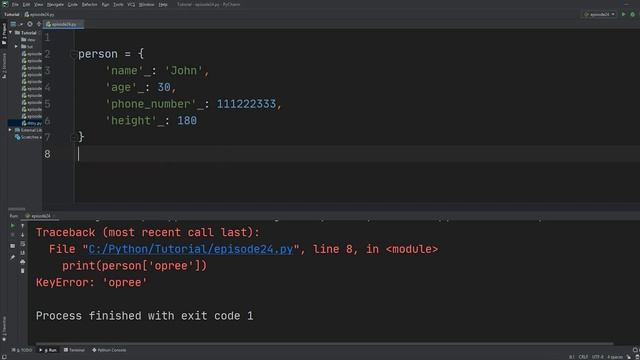Screen dimensions: 640x360
Task: Toggle the Structure tool window side tab
Action: click(x=4, y=65)
